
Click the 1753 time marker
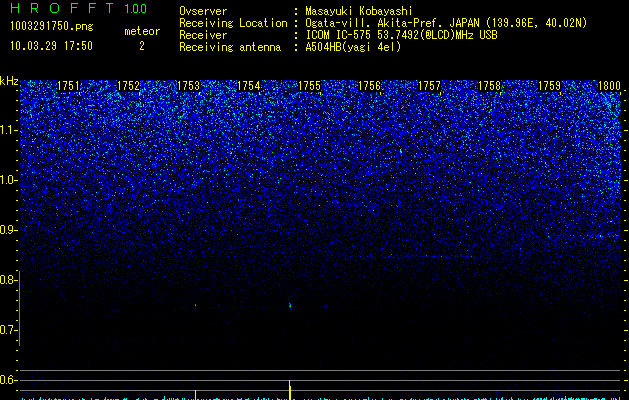point(189,86)
